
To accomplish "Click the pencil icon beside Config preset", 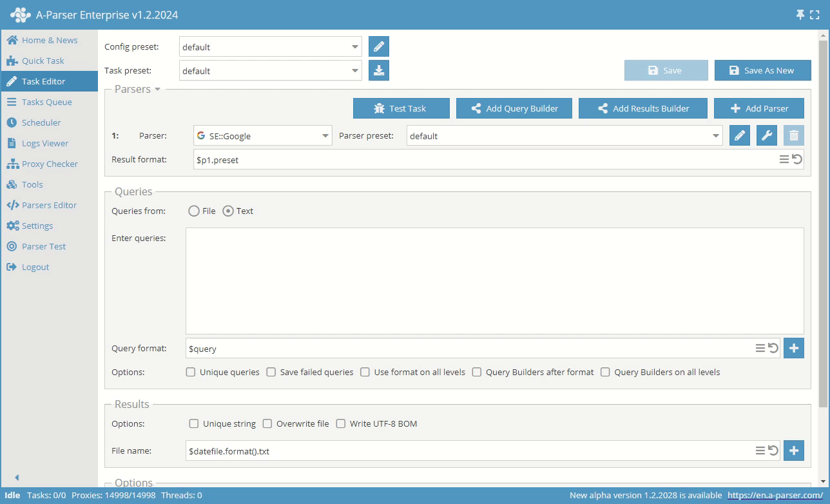I will point(379,47).
